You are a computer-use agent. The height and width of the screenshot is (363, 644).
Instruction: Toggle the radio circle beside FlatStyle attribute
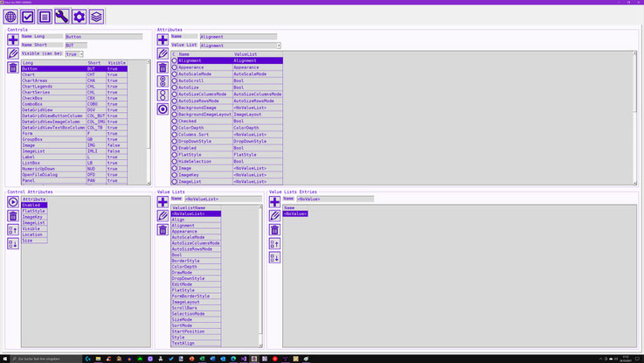point(175,154)
